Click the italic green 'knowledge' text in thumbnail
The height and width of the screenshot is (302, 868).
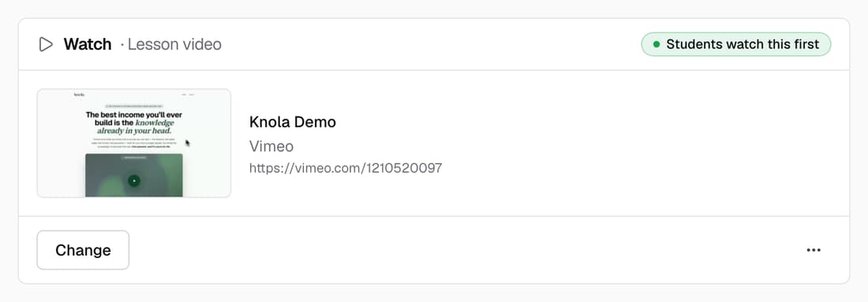[155, 123]
